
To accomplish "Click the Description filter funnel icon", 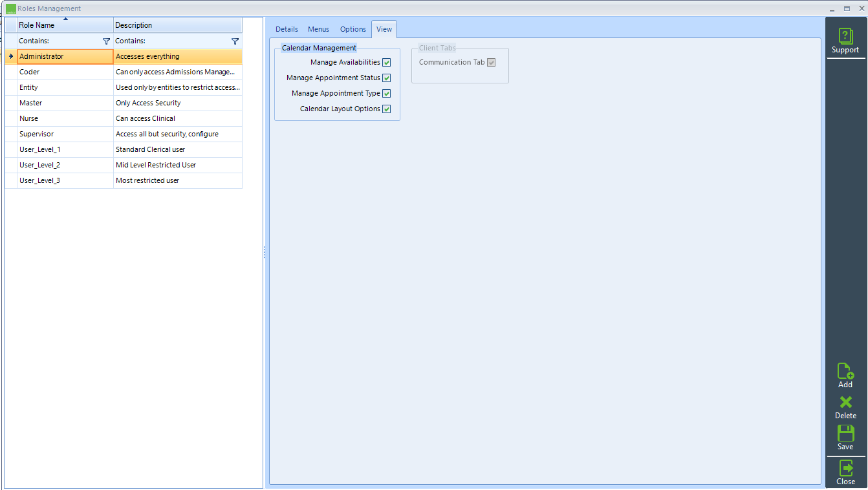I will pos(235,41).
